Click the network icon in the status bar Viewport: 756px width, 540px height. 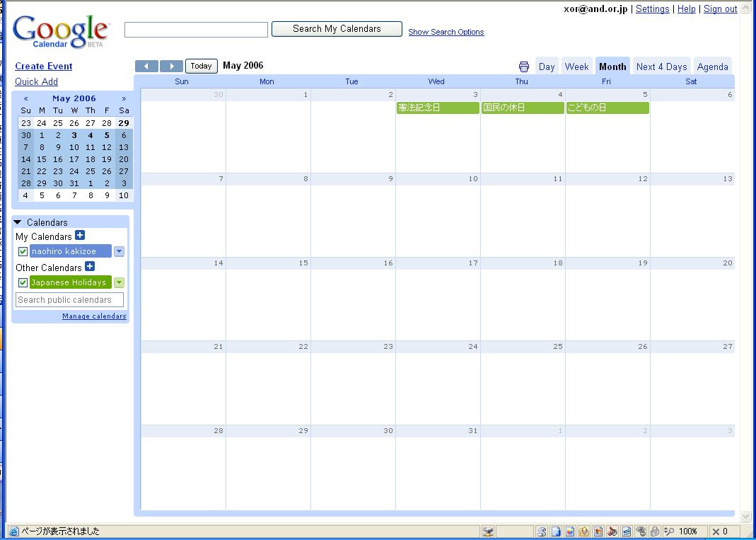pos(488,532)
